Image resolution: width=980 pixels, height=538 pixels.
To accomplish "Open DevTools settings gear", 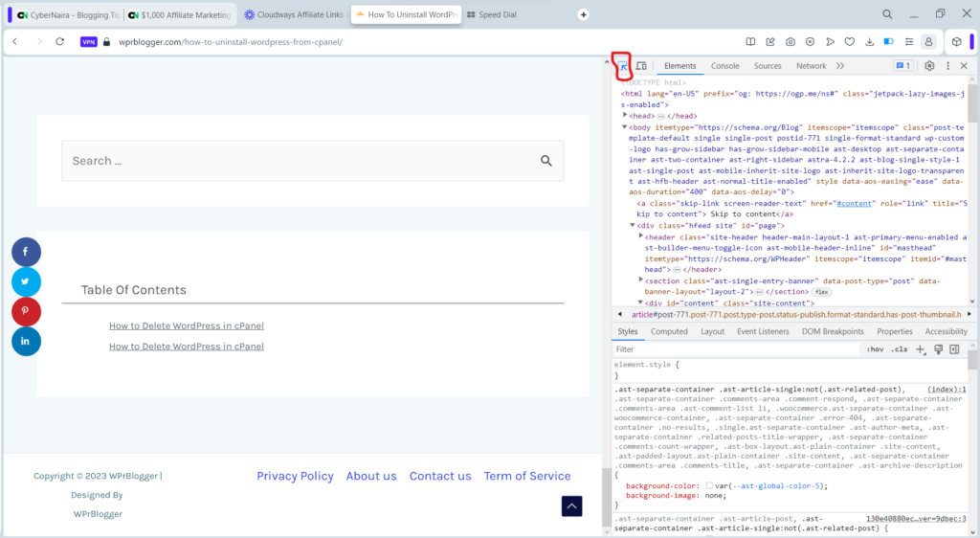I will click(x=929, y=66).
